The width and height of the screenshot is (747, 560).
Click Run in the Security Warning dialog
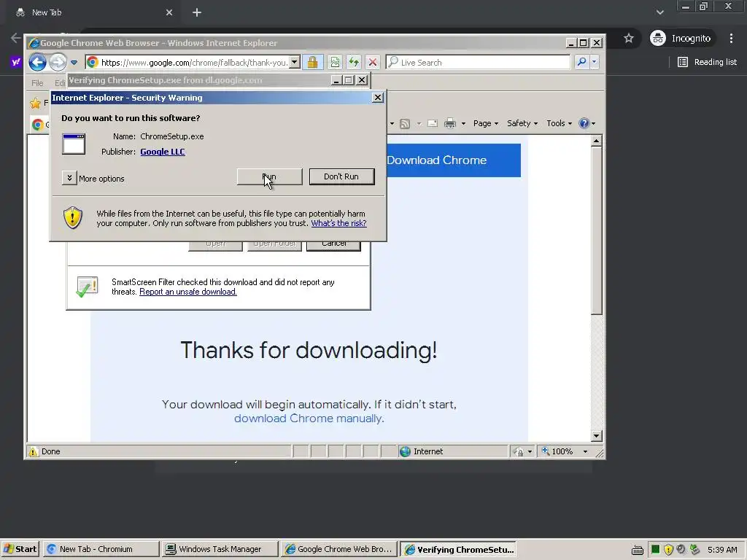pos(270,176)
